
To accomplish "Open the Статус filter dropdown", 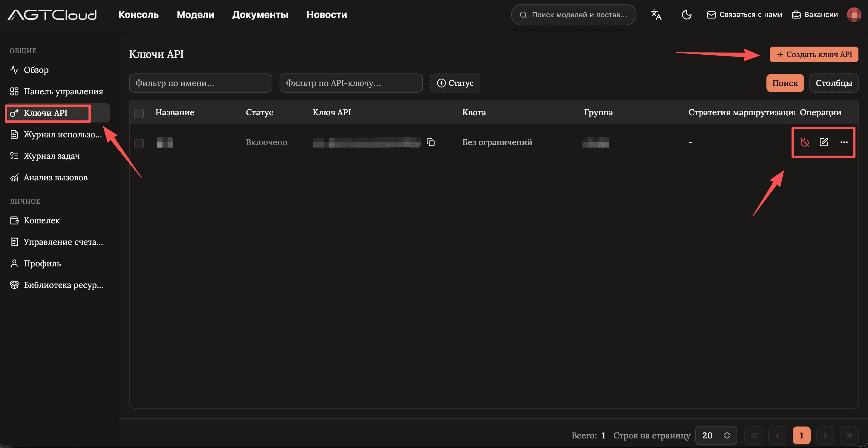I will coord(455,83).
